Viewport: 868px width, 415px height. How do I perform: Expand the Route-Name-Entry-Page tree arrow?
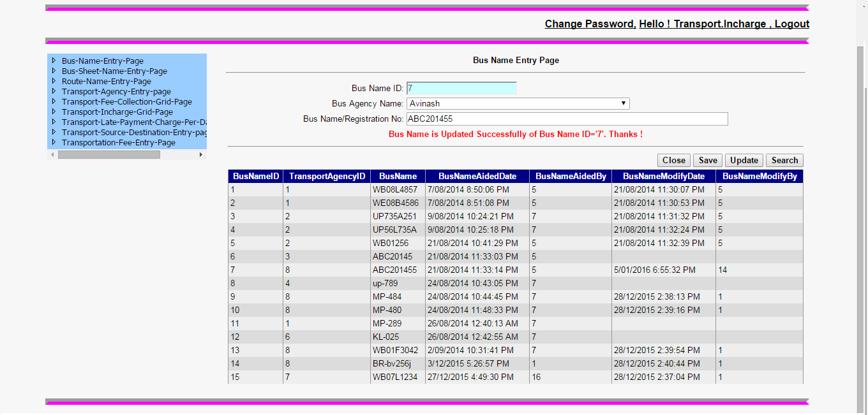tap(54, 81)
